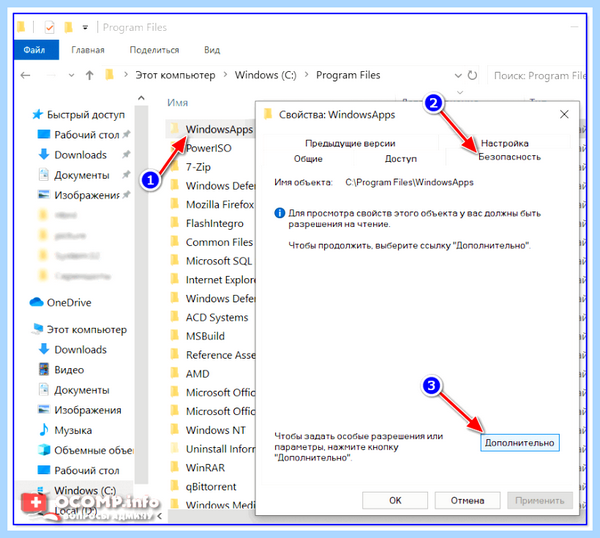Open Предыдущие версии tab in properties dialog
The height and width of the screenshot is (538, 600).
coord(350,143)
